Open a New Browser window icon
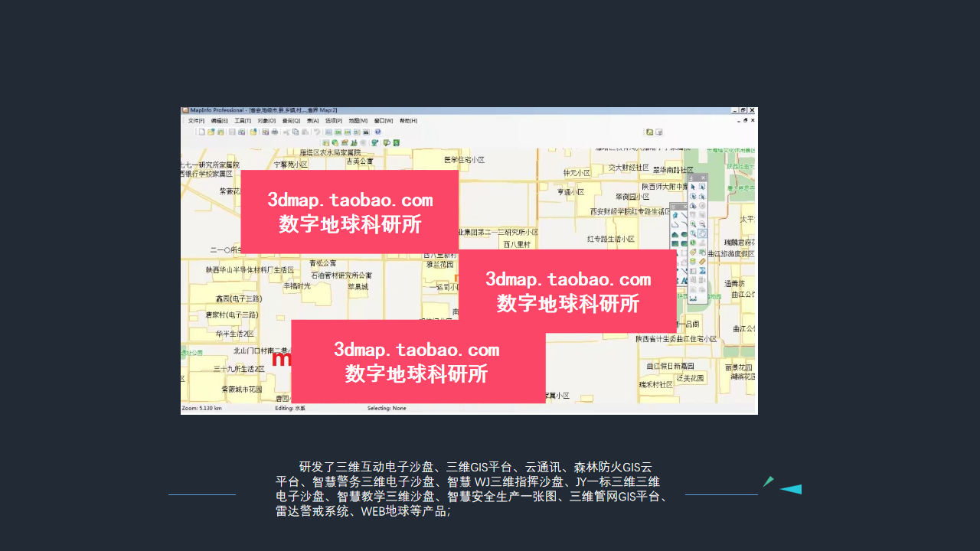The height and width of the screenshot is (551, 980). pos(328,132)
